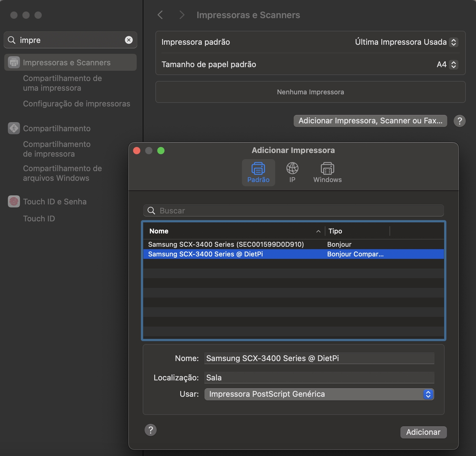This screenshot has height=456, width=476.
Task: Click the Buscar search field
Action: 293,211
